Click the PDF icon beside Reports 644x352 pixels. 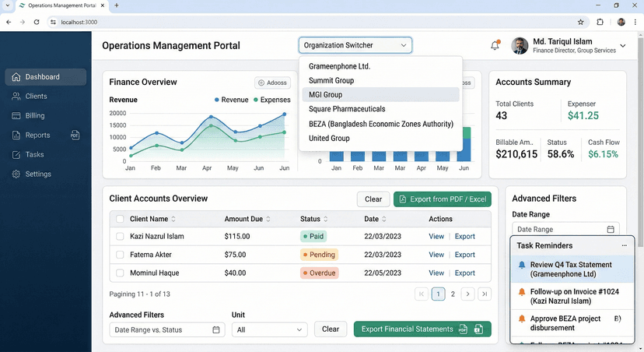75,135
